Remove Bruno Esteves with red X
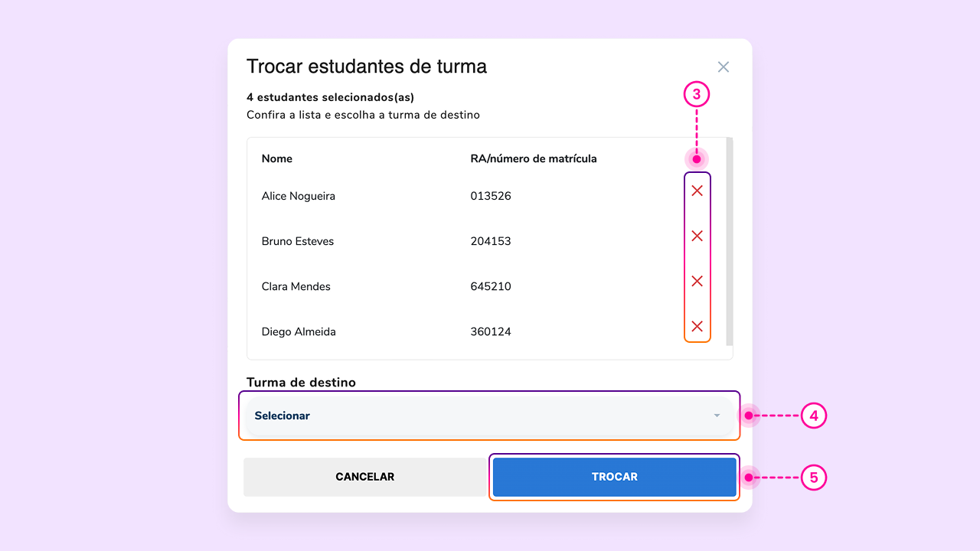Viewport: 980px width, 551px height. pyautogui.click(x=697, y=236)
